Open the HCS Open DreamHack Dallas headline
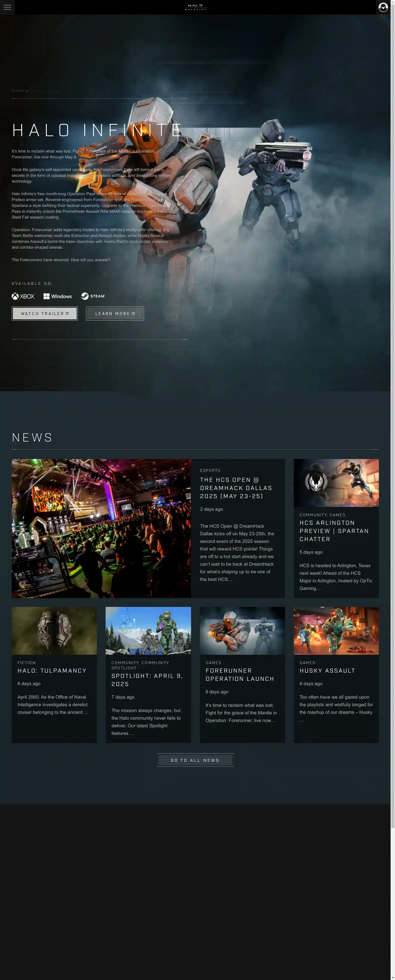 tap(236, 488)
